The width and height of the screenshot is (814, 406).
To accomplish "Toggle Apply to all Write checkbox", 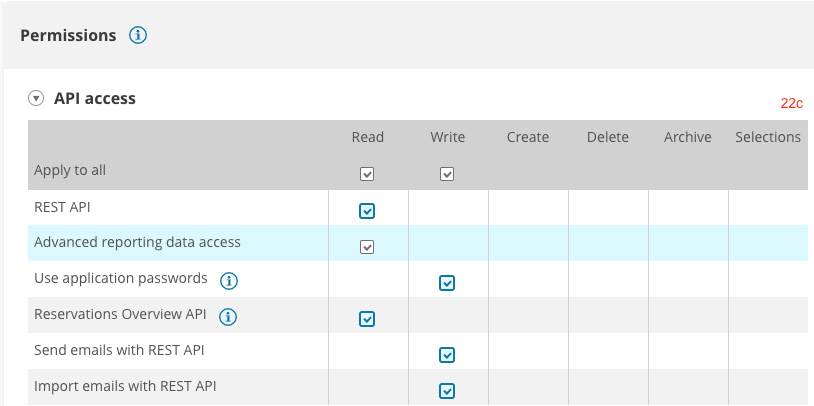I will [x=447, y=174].
